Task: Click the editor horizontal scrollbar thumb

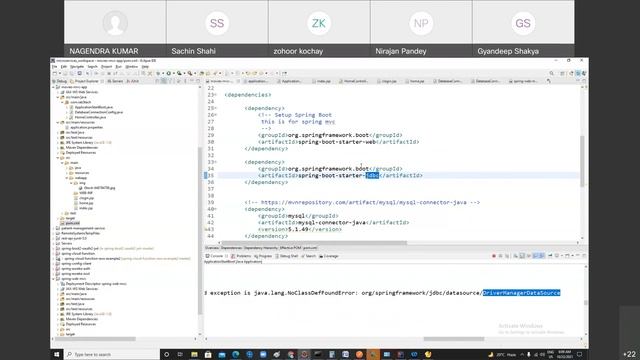Action: [x=314, y=242]
